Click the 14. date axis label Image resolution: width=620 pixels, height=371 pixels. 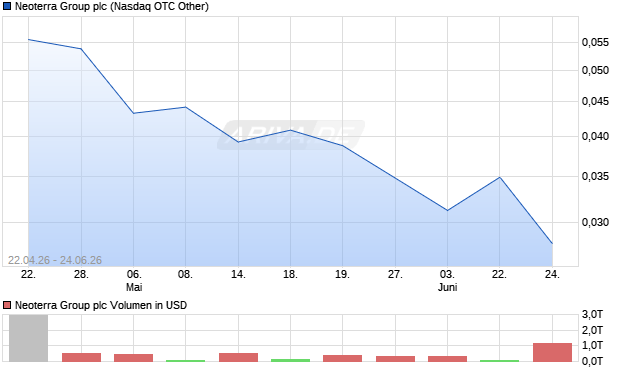tap(238, 274)
